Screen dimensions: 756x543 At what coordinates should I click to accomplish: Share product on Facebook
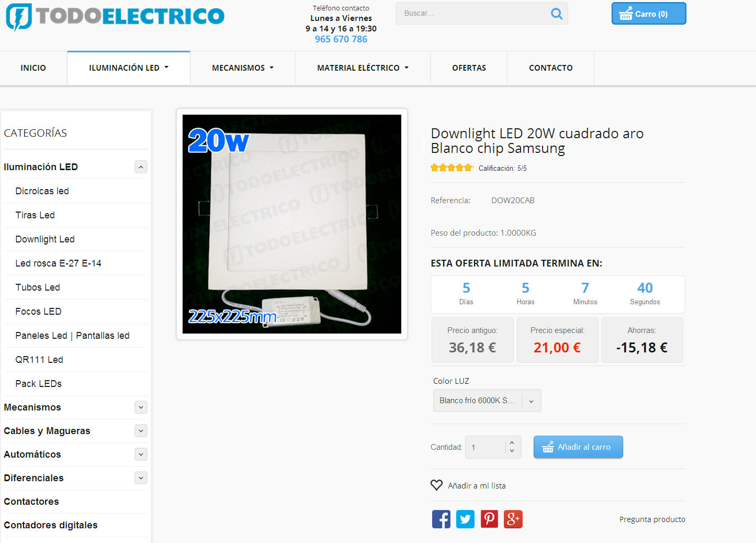(441, 519)
